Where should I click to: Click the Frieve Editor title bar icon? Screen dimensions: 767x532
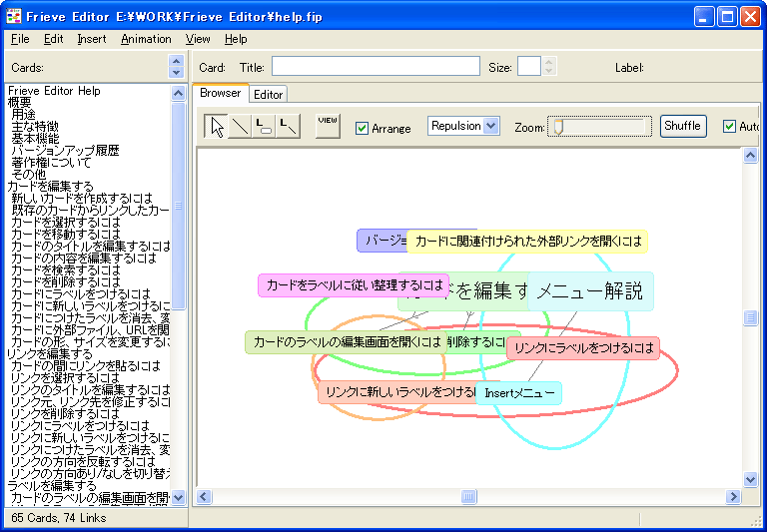tap(14, 18)
